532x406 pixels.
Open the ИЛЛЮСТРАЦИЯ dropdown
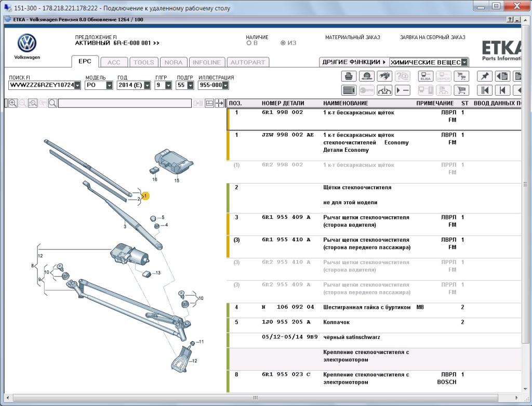pyautogui.click(x=225, y=85)
